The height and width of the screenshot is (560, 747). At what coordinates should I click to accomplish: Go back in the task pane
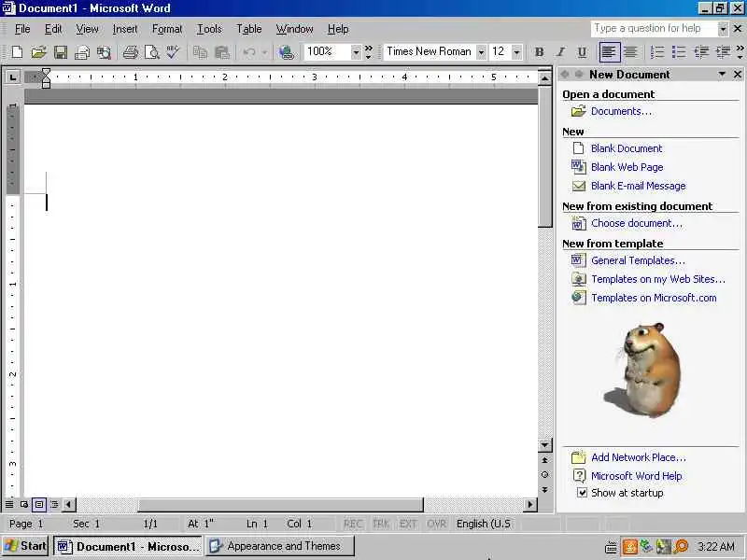pyautogui.click(x=565, y=74)
